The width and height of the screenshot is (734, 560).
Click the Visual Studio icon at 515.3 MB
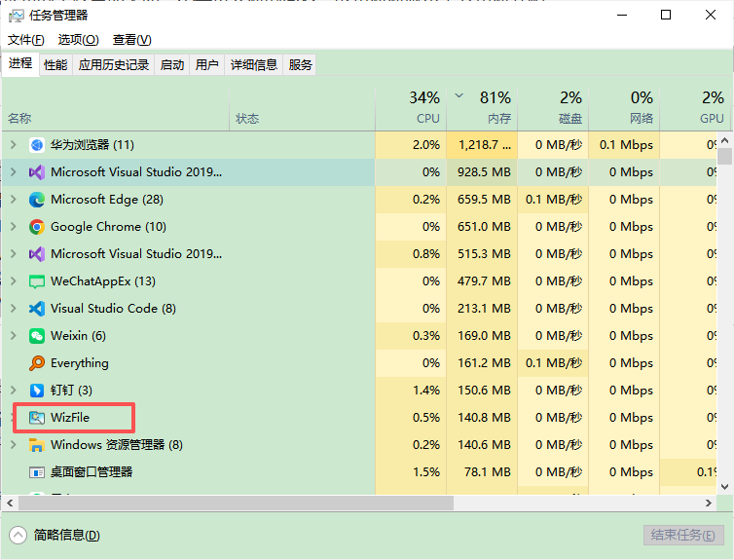tap(37, 254)
